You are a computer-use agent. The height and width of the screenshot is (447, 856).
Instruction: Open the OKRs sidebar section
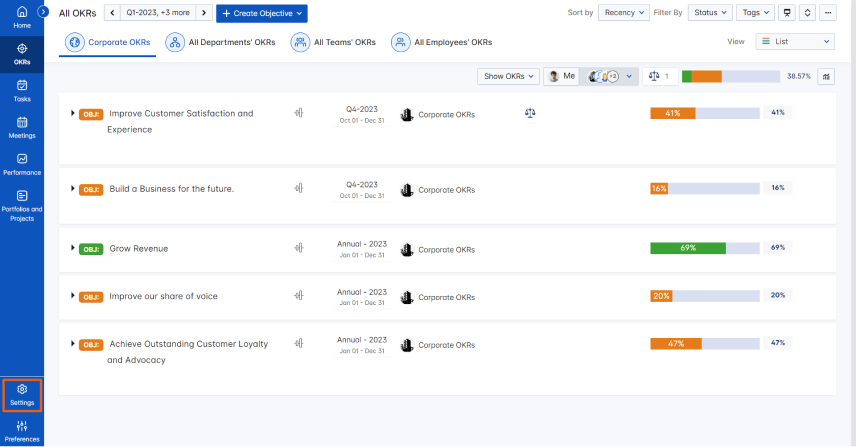[x=22, y=54]
